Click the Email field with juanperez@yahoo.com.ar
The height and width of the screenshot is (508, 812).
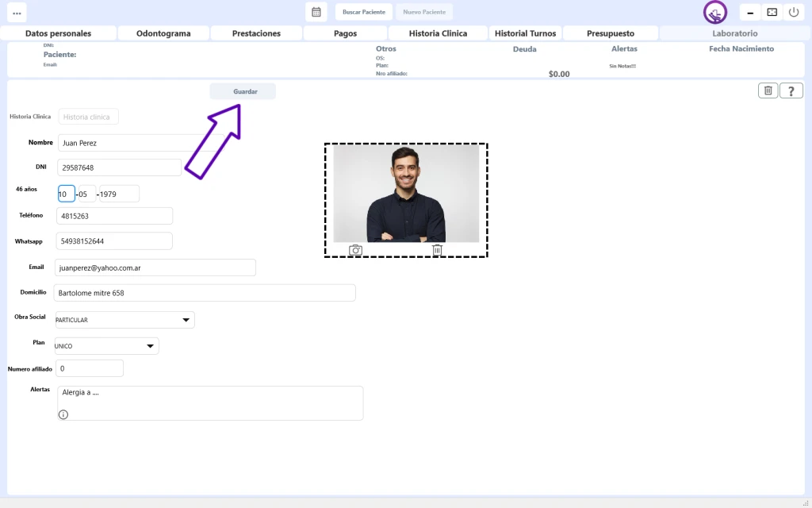point(155,267)
